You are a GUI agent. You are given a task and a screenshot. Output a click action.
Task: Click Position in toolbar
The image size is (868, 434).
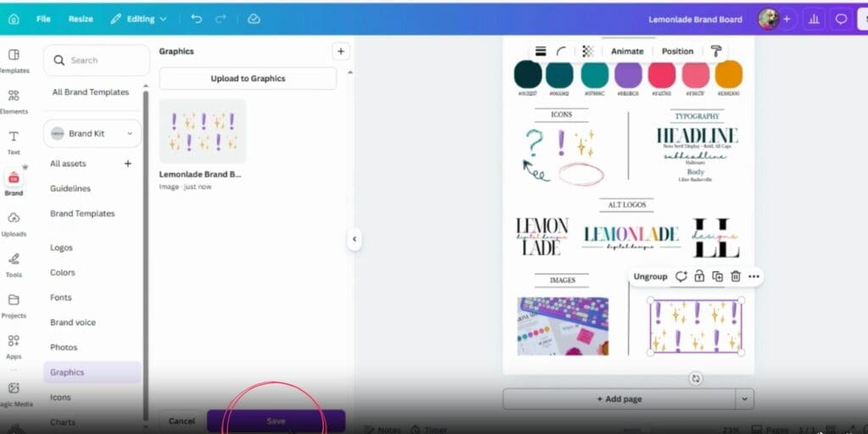677,52
